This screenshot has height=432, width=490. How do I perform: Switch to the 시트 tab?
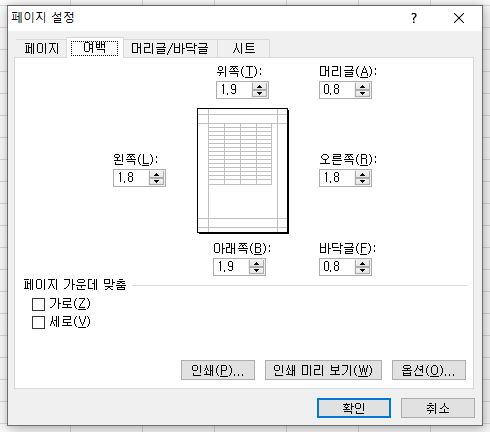pyautogui.click(x=244, y=49)
